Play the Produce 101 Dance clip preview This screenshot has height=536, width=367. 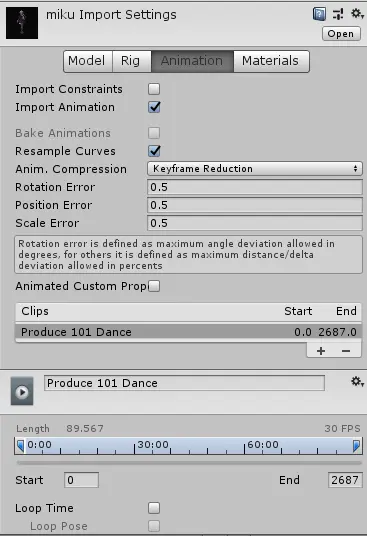point(22,391)
